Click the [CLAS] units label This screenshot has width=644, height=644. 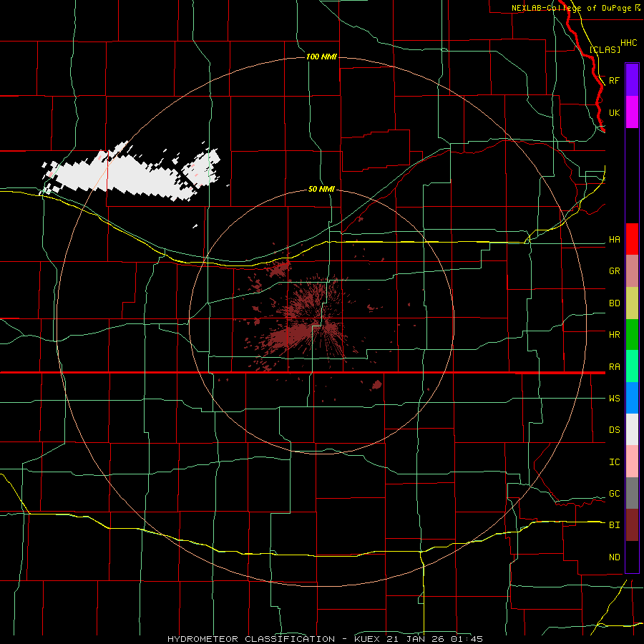pos(605,49)
